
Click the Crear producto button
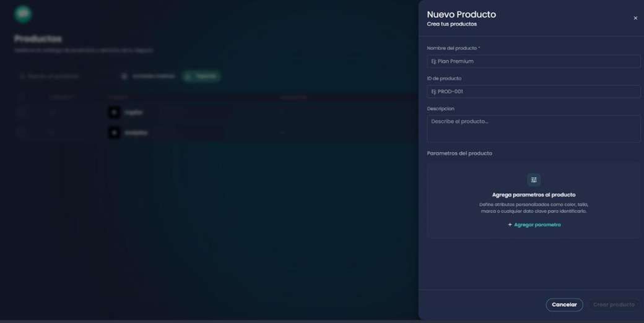click(614, 305)
